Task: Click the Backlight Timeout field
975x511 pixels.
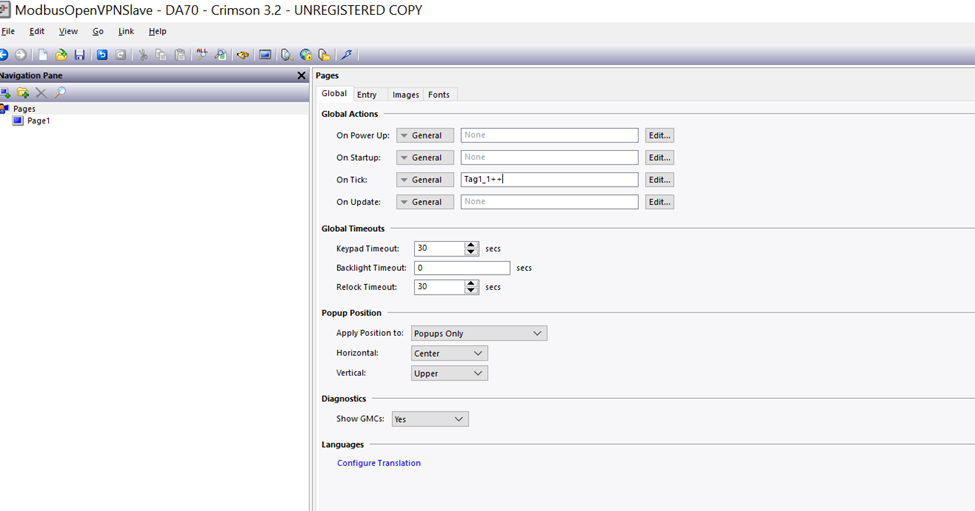Action: pos(462,268)
